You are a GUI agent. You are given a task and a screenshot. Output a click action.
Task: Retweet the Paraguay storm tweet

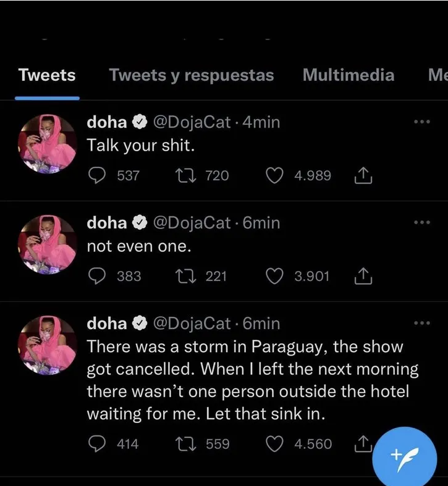coord(184,444)
